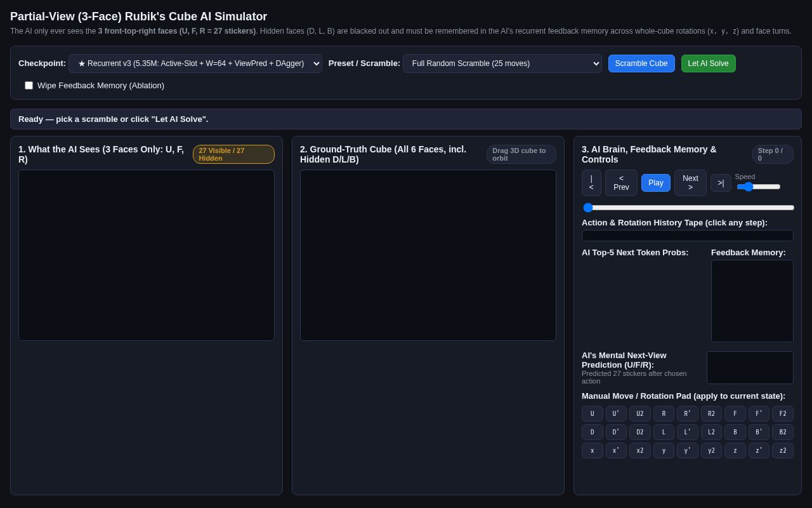Apply the B2 move
This screenshot has width=812, height=508.
point(783,432)
